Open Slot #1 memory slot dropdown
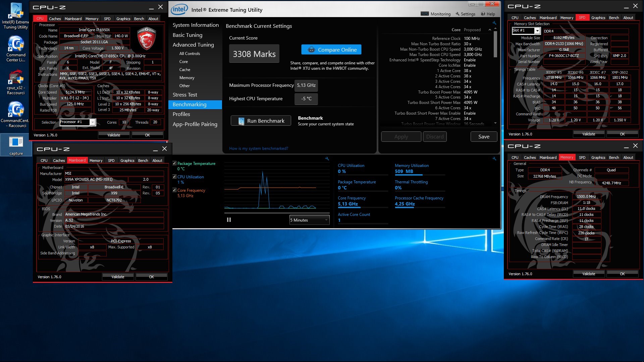Viewport: 644px width, 362px height. pos(537,31)
